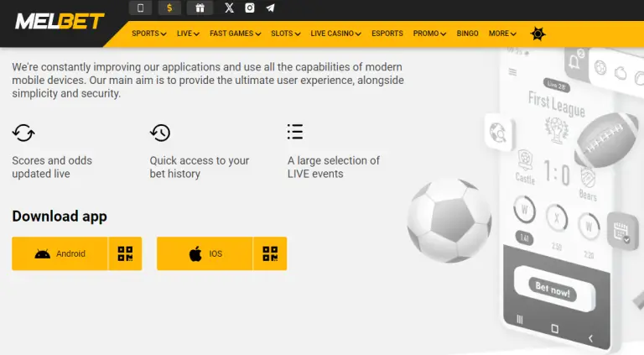The image size is (644, 355).
Task: Open the mobile app icon in top bar
Action: [140, 8]
